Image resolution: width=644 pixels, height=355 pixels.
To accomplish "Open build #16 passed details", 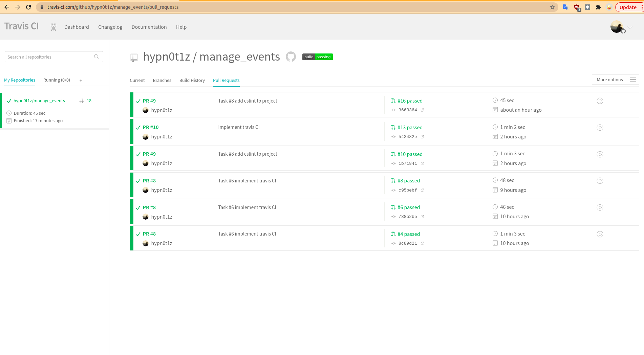I will 410,101.
